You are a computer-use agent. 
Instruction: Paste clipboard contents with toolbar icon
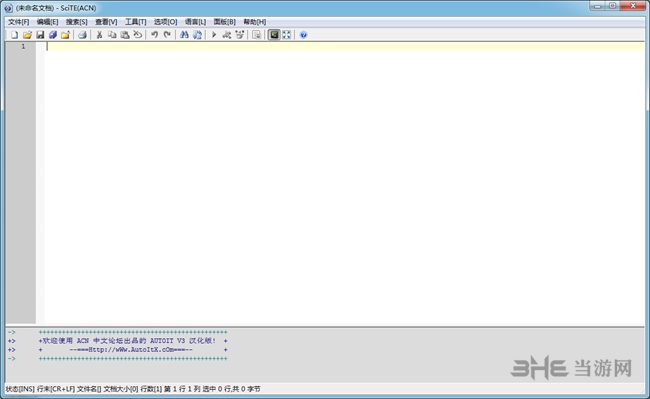(125, 35)
